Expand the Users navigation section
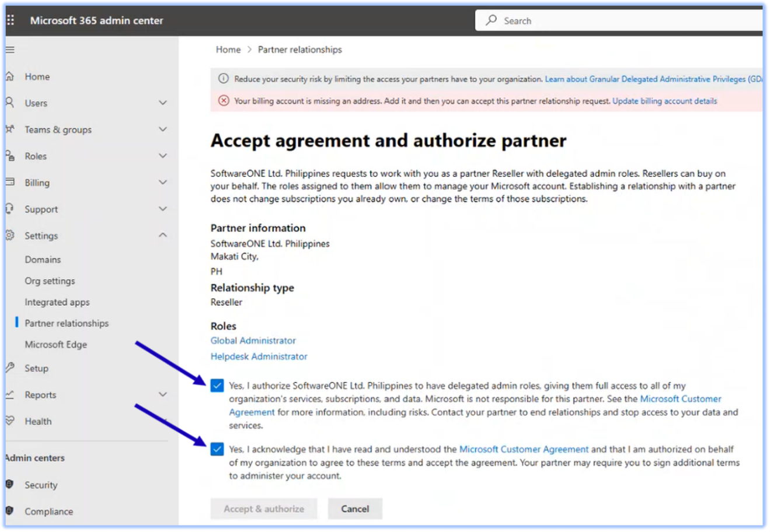Image resolution: width=770 pixels, height=532 pixels. pos(163,103)
